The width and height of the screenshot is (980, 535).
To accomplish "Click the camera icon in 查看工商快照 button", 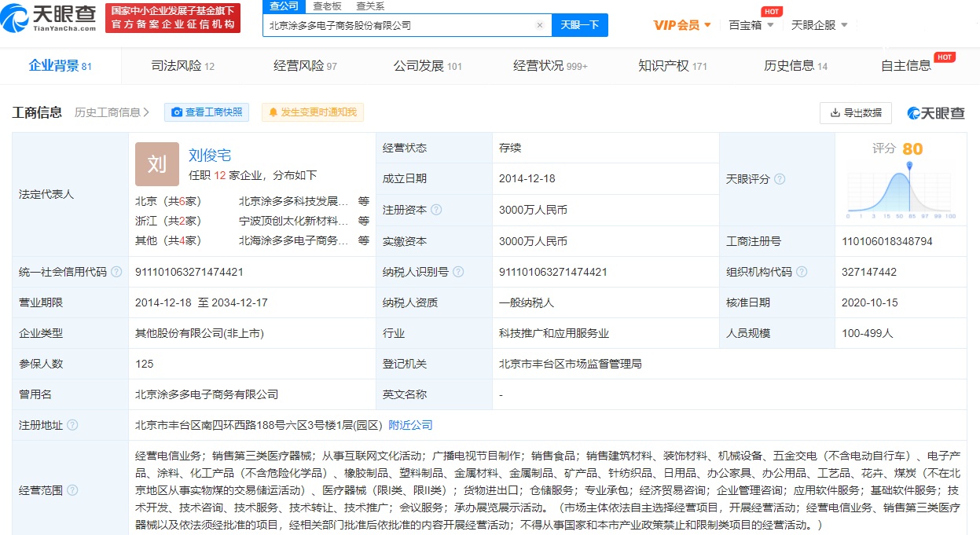I will click(x=177, y=112).
